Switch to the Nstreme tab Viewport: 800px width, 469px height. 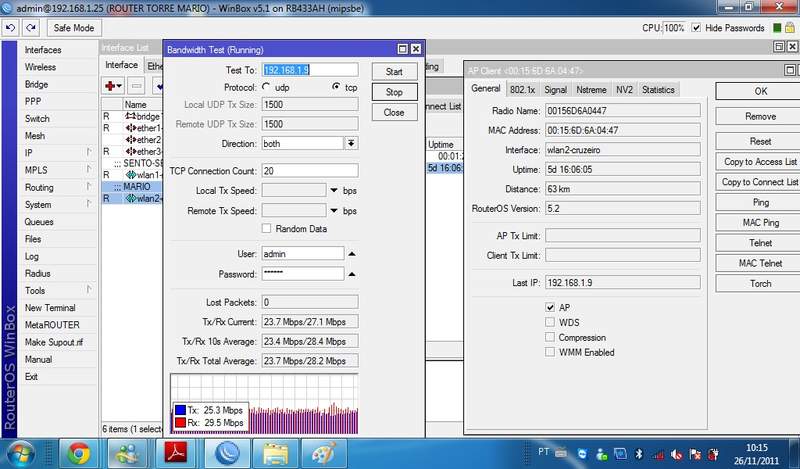click(x=591, y=89)
